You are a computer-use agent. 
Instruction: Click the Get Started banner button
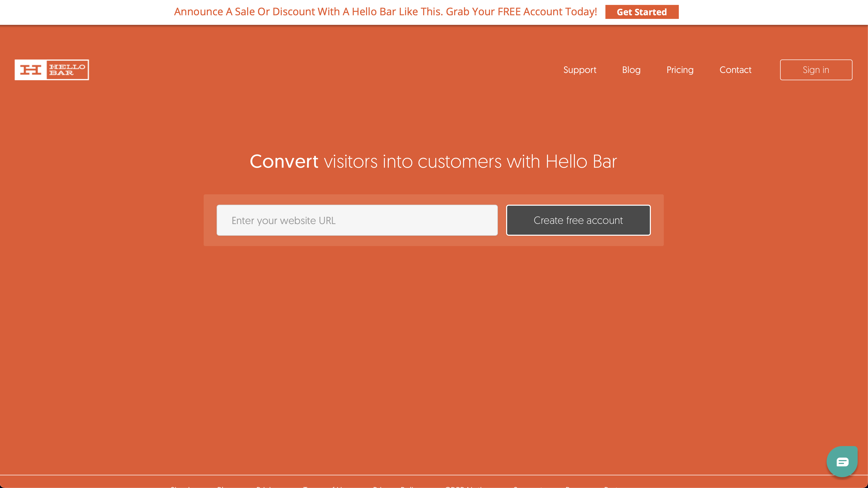click(x=642, y=12)
